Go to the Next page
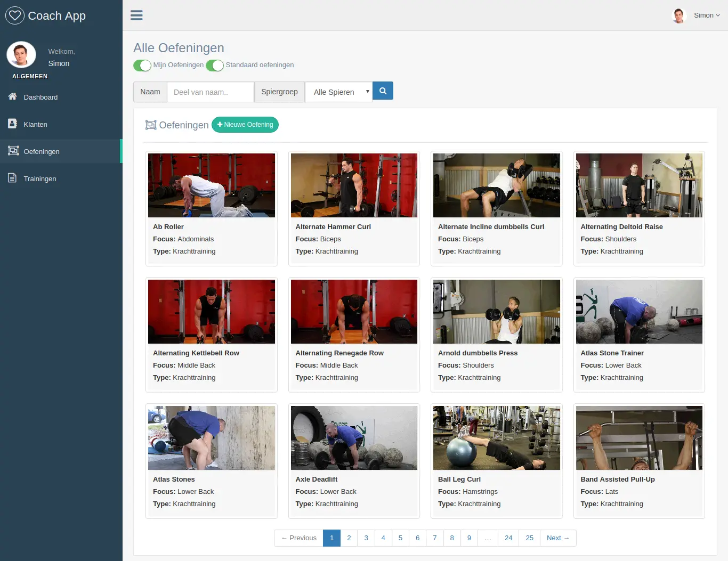Viewport: 728px width, 561px height. pyautogui.click(x=558, y=538)
